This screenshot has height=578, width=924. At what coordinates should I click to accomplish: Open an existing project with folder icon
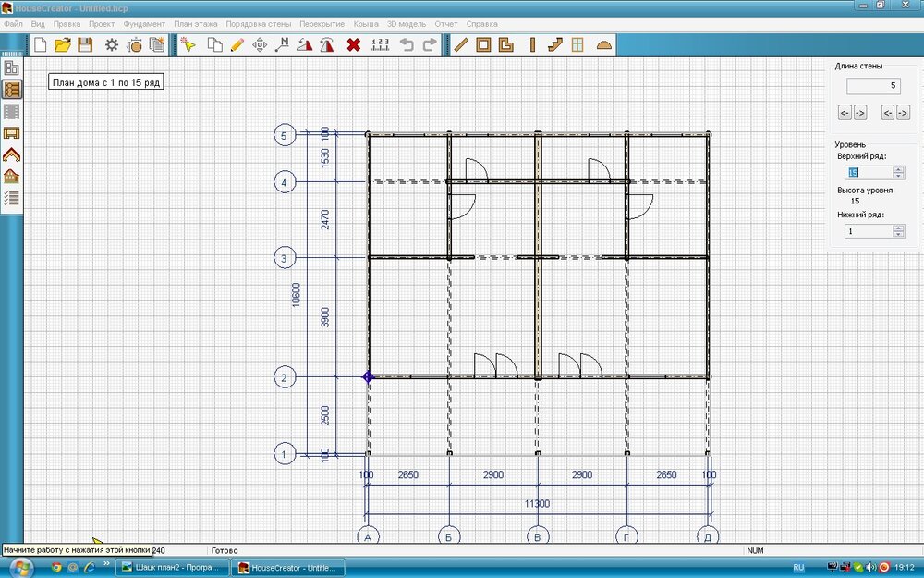tap(62, 44)
